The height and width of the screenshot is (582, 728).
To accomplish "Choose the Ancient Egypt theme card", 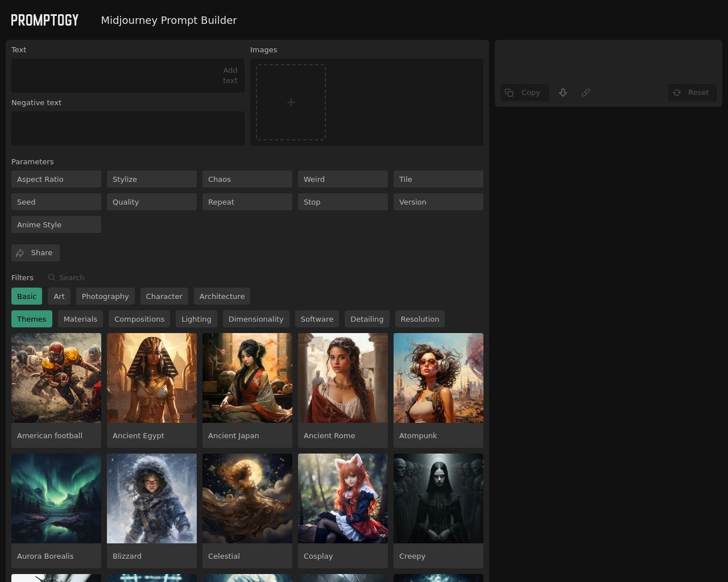I will (x=152, y=390).
